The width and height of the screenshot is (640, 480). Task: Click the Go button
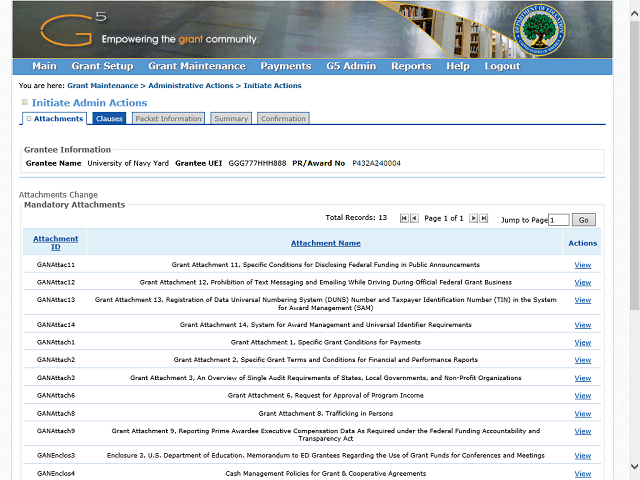pyautogui.click(x=583, y=220)
